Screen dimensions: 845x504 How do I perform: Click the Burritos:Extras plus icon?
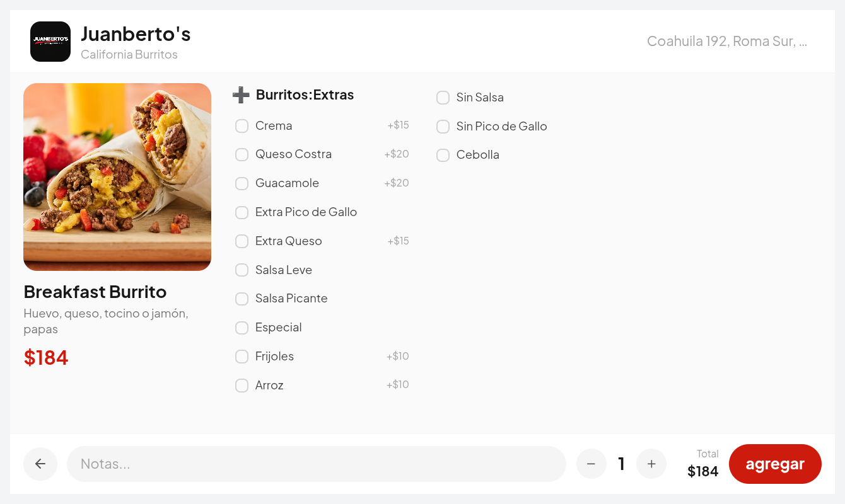pos(241,95)
